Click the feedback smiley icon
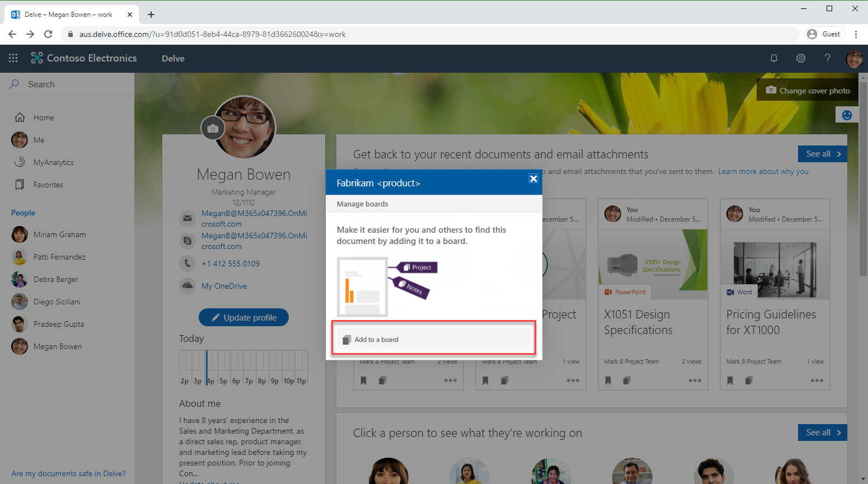 [x=847, y=115]
